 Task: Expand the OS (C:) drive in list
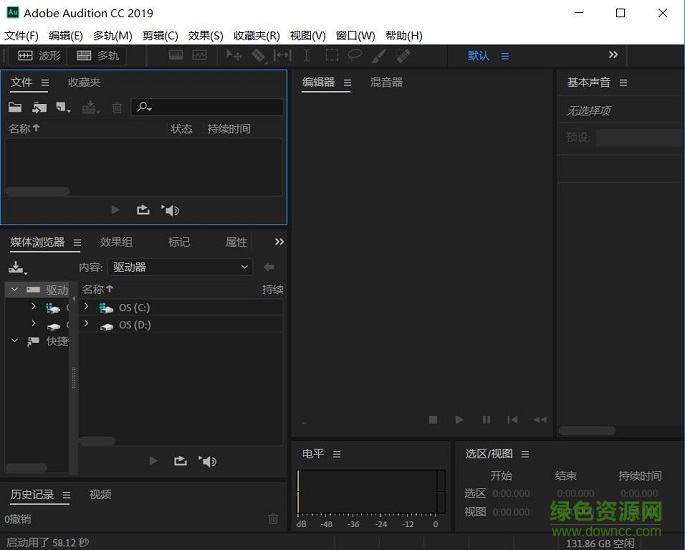pos(86,307)
